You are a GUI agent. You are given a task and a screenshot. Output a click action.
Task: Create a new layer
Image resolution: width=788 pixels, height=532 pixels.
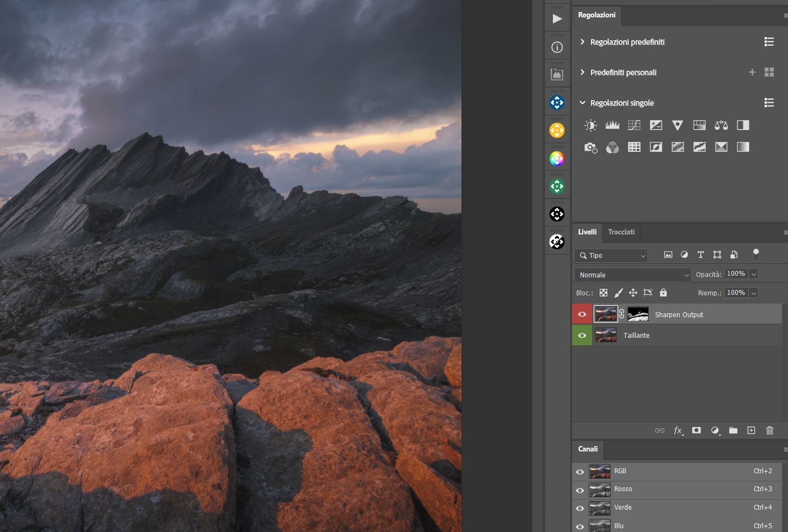751,430
